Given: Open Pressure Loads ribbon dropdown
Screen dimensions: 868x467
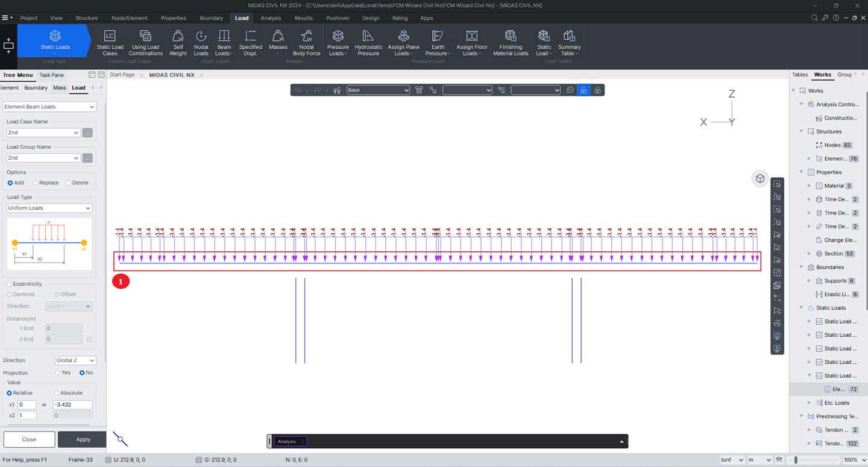Looking at the screenshot, I should pyautogui.click(x=338, y=43).
